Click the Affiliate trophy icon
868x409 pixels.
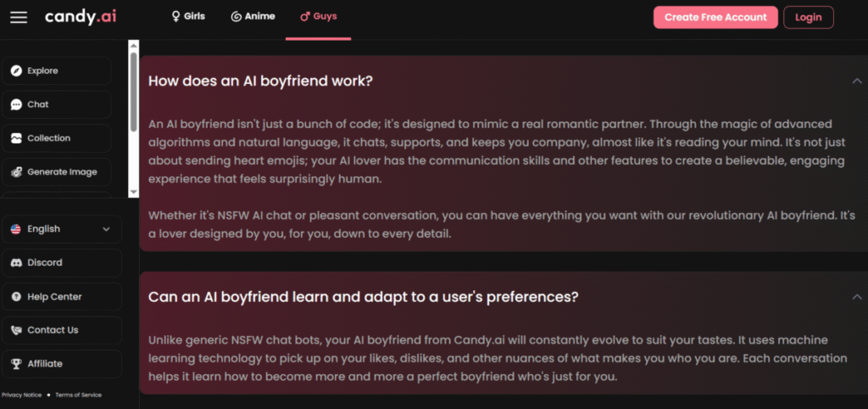(16, 364)
